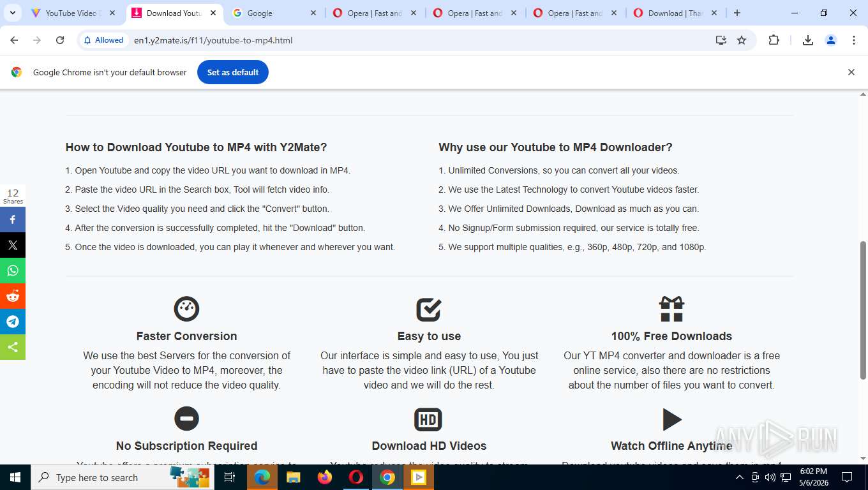The image size is (868, 490).
Task: Click heading Why use our Youtube to MP4 Downloader?
Action: (555, 147)
